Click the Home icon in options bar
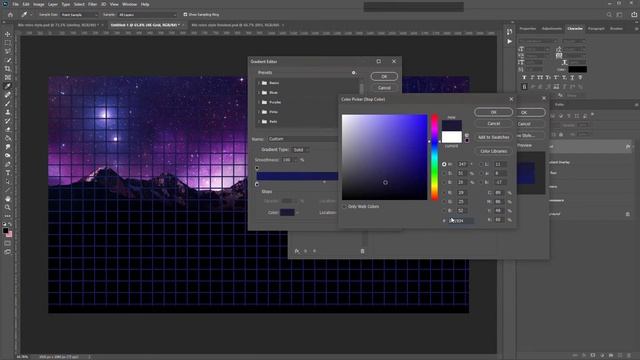The width and height of the screenshot is (640, 360). [x=10, y=15]
